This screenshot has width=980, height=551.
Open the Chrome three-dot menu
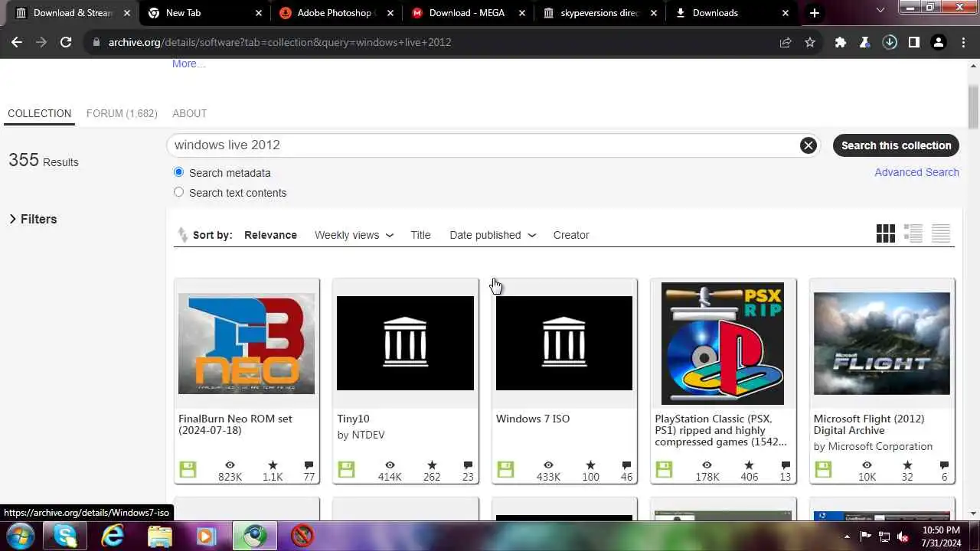coord(963,42)
